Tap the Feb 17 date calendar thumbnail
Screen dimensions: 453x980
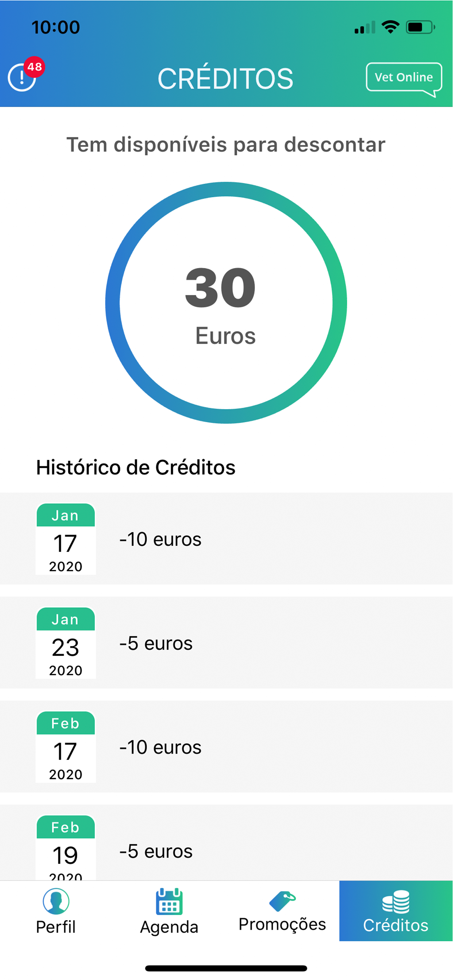(66, 746)
